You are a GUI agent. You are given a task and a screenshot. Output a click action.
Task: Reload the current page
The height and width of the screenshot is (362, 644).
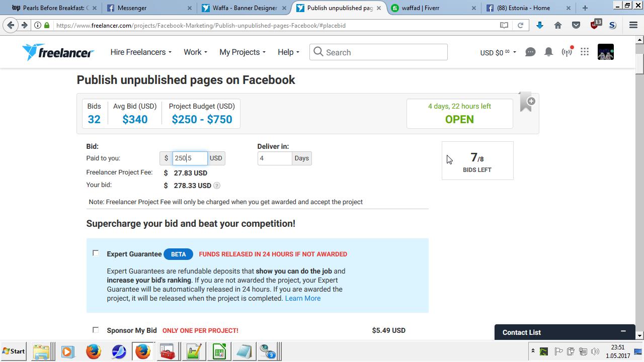click(521, 25)
